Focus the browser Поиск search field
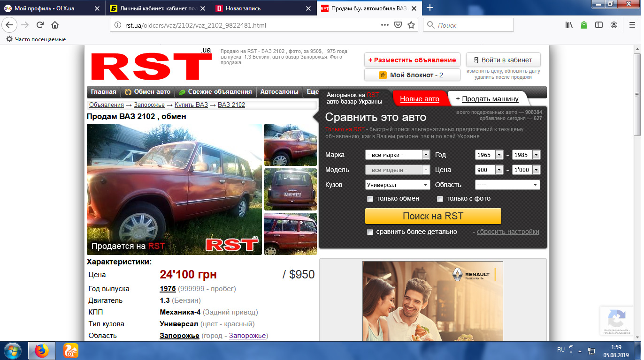The width and height of the screenshot is (644, 360). coord(468,25)
